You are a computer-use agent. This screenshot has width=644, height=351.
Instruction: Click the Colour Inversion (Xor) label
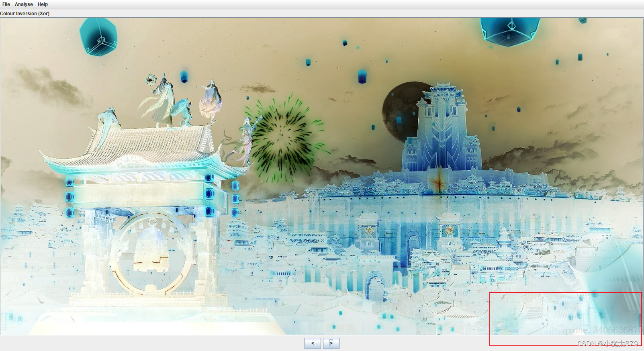(25, 14)
